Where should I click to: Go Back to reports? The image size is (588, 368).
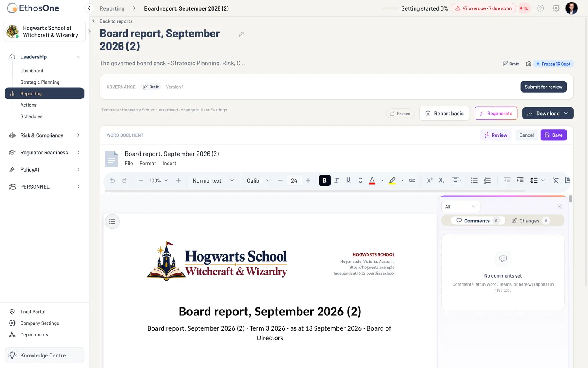tap(112, 21)
